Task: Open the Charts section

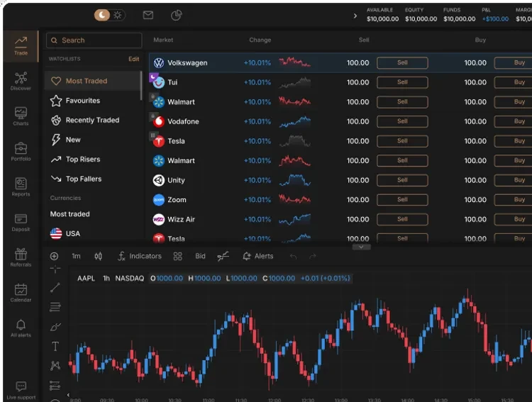Action: 21,116
